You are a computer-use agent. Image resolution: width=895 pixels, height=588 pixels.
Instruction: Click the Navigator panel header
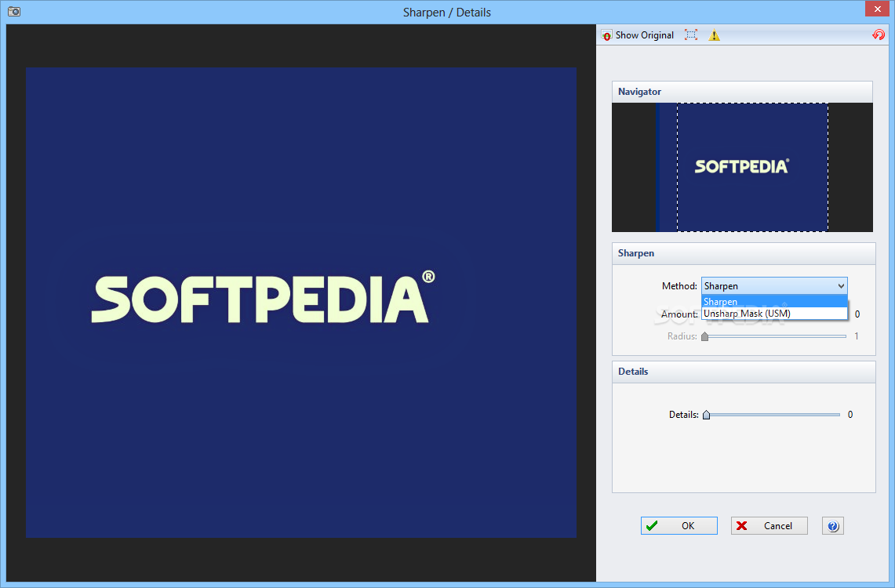[742, 92]
